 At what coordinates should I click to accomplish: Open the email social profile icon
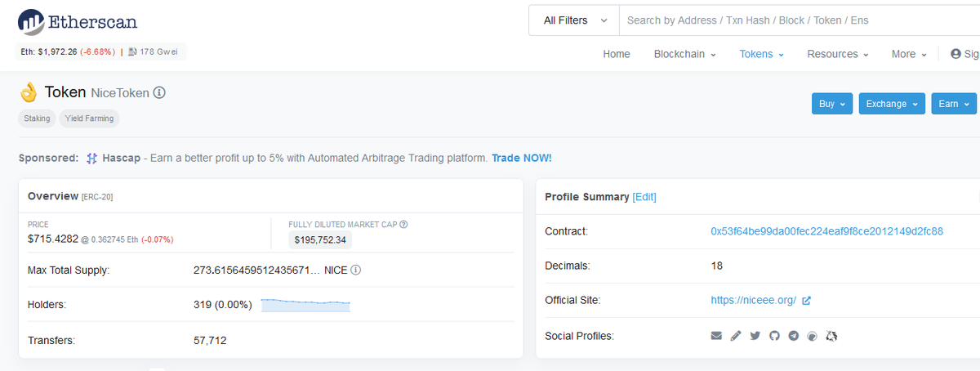(716, 336)
